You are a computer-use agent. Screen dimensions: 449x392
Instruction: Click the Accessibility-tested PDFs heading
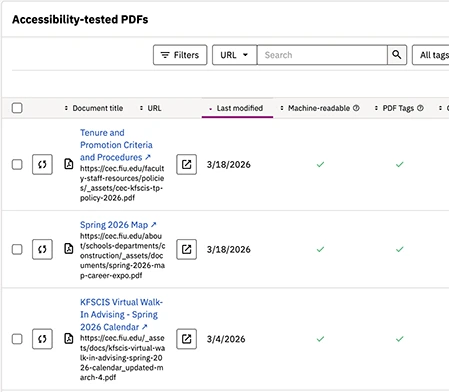[x=80, y=20]
